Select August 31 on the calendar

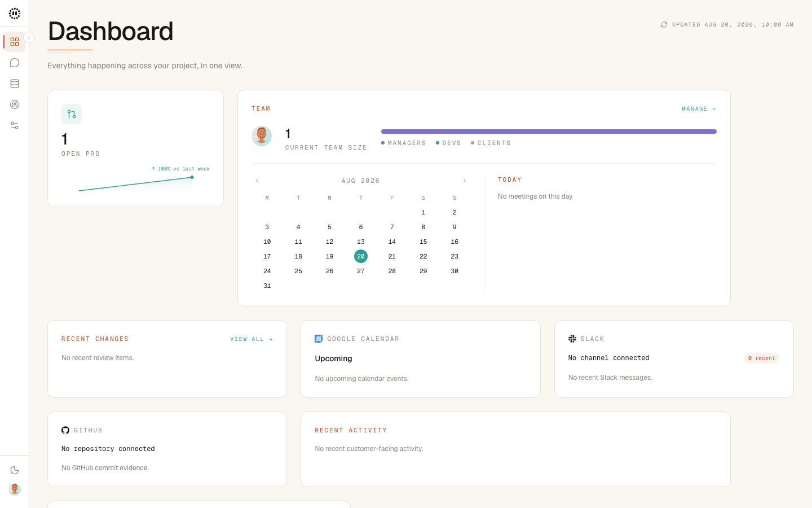[267, 286]
